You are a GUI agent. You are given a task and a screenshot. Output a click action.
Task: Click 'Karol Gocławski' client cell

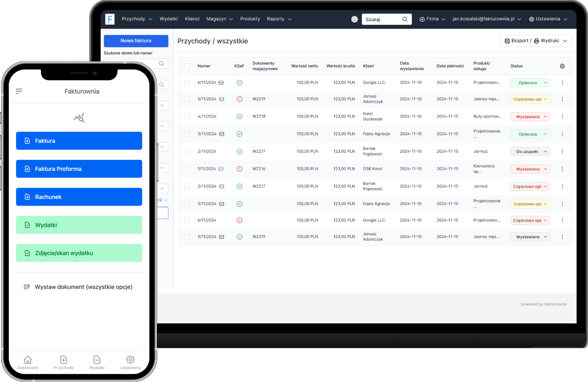click(x=373, y=116)
